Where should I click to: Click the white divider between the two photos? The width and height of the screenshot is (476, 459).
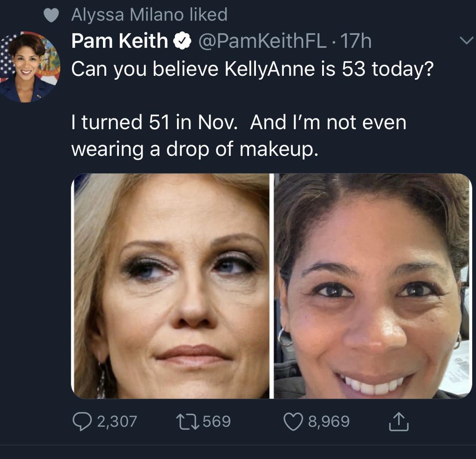pos(272,286)
